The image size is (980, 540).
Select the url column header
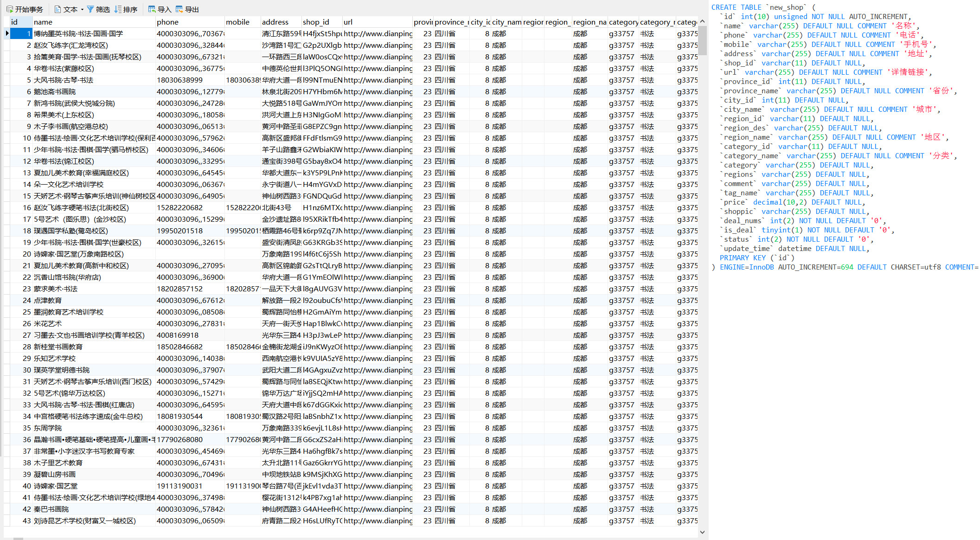coord(378,22)
